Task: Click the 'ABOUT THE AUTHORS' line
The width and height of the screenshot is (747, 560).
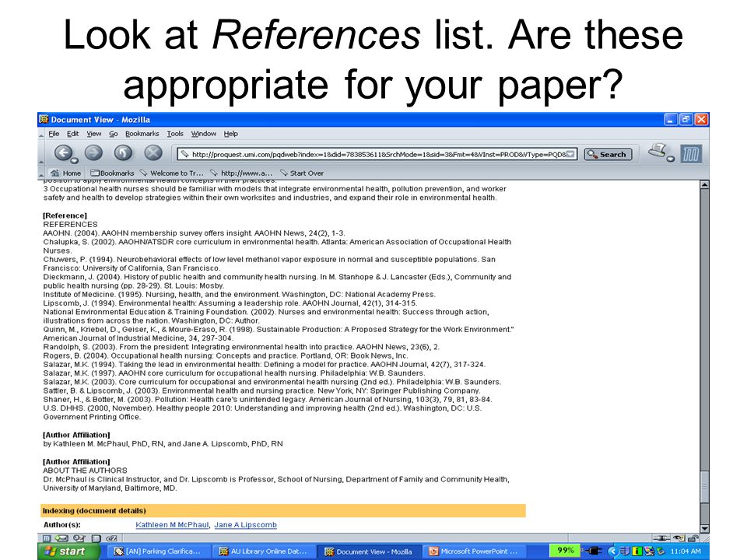Action: (x=85, y=471)
